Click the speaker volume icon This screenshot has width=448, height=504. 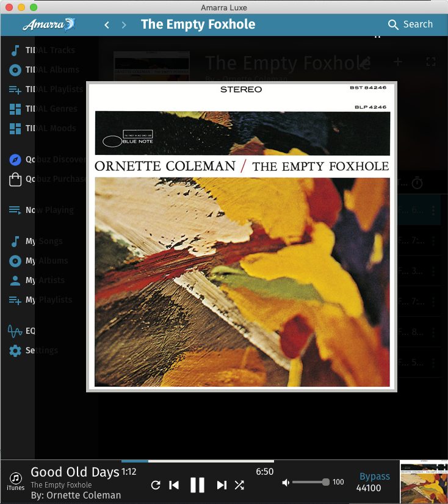pos(286,482)
